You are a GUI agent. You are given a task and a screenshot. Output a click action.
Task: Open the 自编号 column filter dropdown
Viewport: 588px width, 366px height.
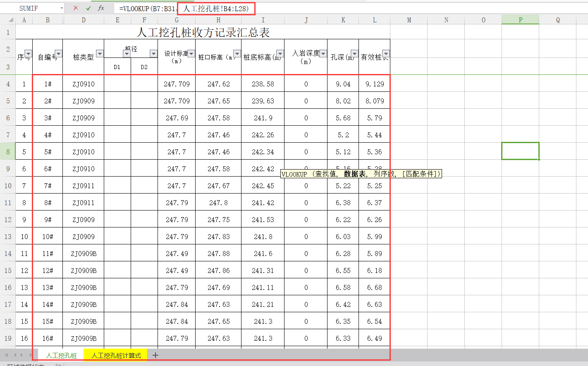pos(58,53)
